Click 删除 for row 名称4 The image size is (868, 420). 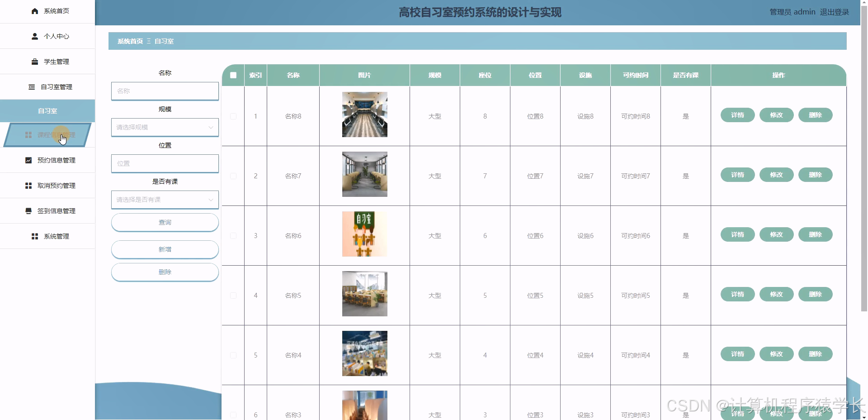(815, 354)
